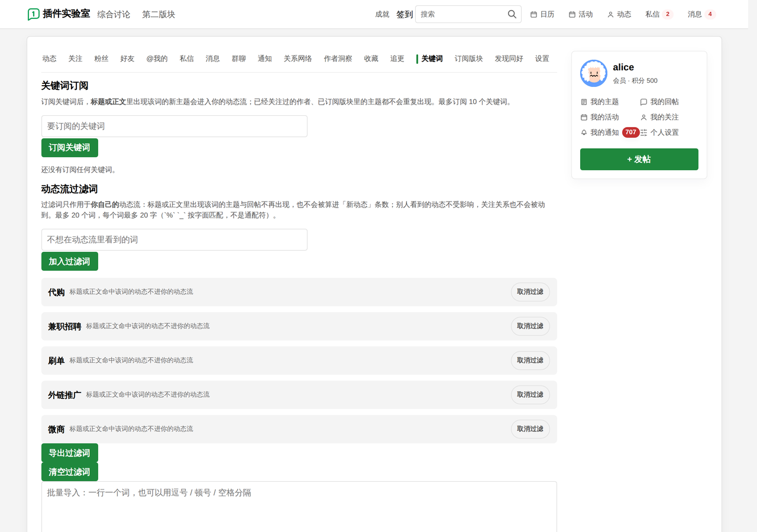Click 加入过滤词 button
The width and height of the screenshot is (757, 532).
[x=70, y=261]
